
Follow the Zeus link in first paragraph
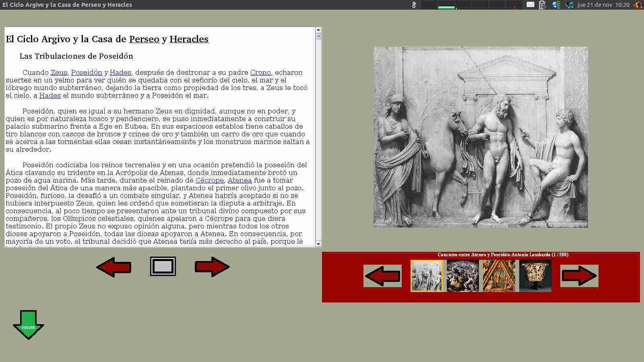tap(59, 72)
